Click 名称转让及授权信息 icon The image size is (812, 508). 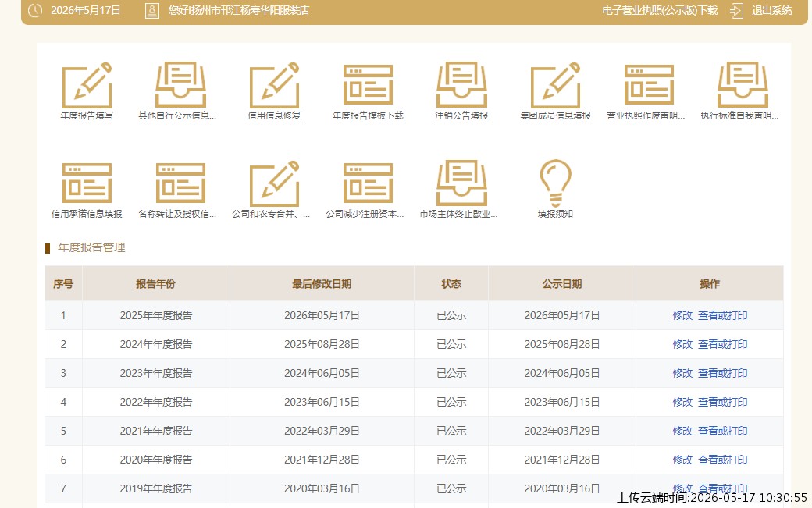pyautogui.click(x=180, y=183)
